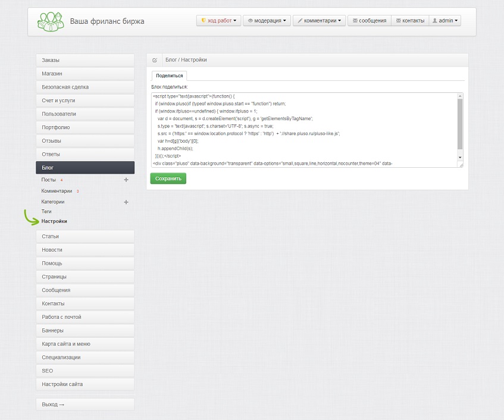Click the textarea scroll down arrow

pyautogui.click(x=460, y=158)
